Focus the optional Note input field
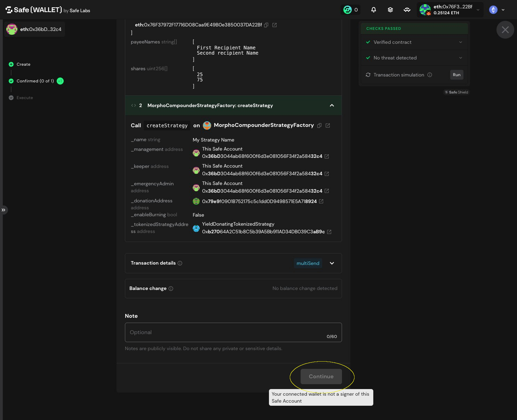Viewport: 517px width, 420px height. click(233, 332)
